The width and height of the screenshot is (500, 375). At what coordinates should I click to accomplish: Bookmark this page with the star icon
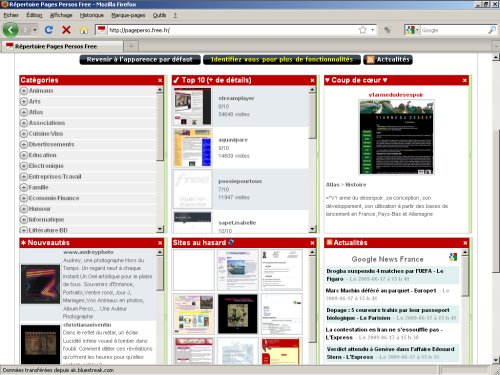pyautogui.click(x=363, y=30)
